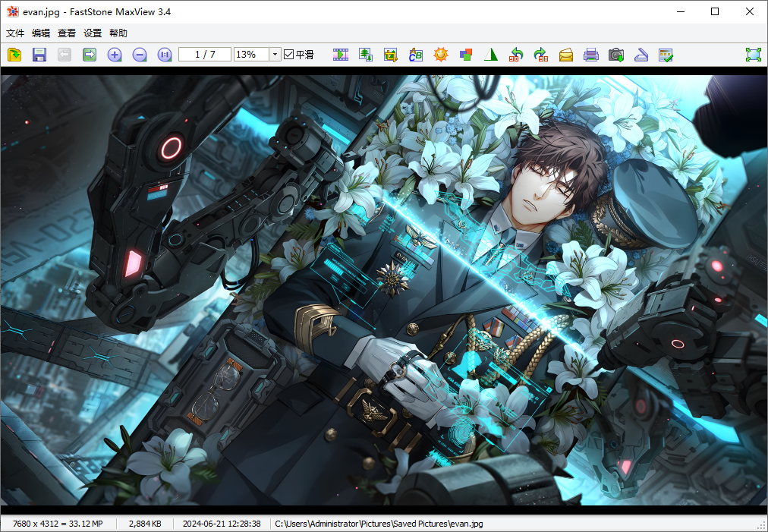Open the resize image tool
768x532 pixels.
366,55
